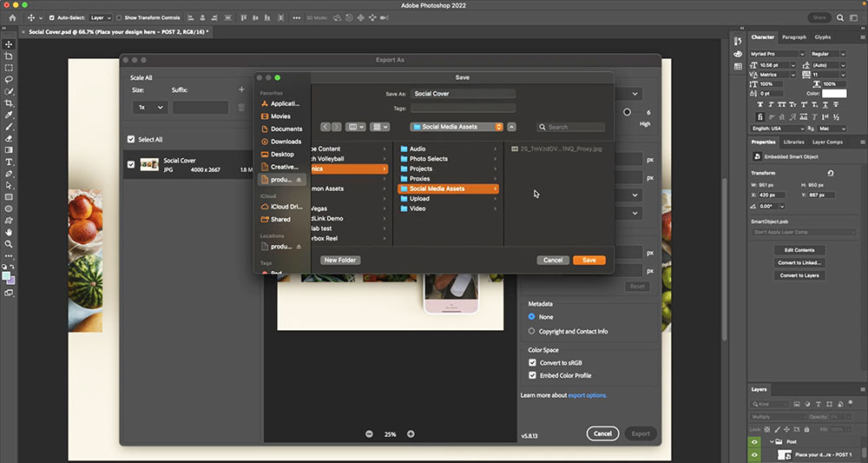Switch to the Layer Comps tab
Screen dimensions: 868x463
tap(827, 142)
